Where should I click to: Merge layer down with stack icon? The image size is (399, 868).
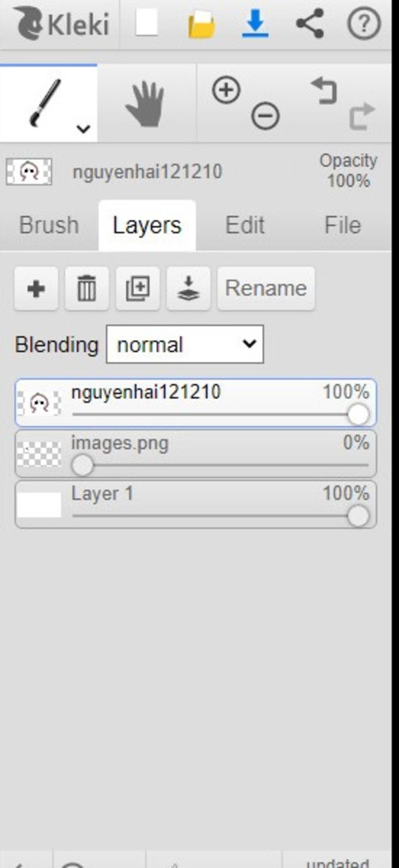[x=189, y=288]
